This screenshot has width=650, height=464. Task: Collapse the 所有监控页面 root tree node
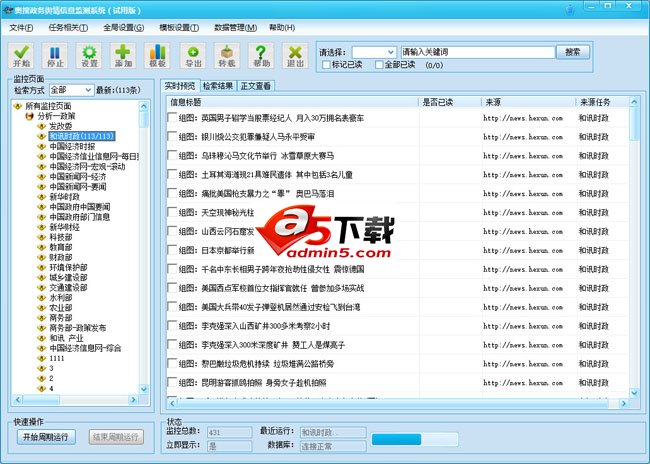17,106
